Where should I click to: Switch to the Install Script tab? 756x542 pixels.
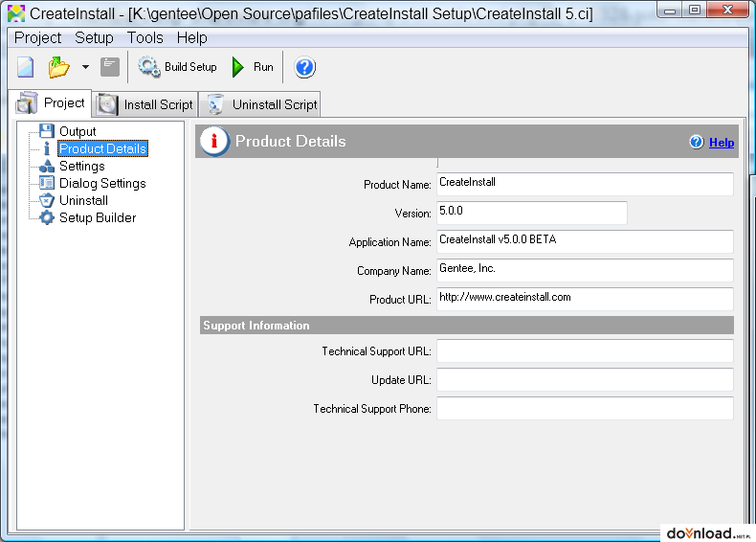click(145, 104)
